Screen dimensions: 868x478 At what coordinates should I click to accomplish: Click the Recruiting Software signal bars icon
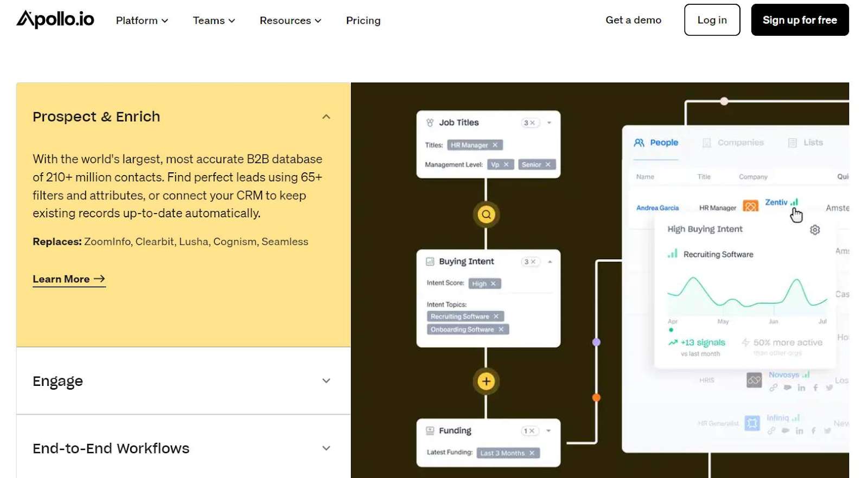[x=673, y=254]
